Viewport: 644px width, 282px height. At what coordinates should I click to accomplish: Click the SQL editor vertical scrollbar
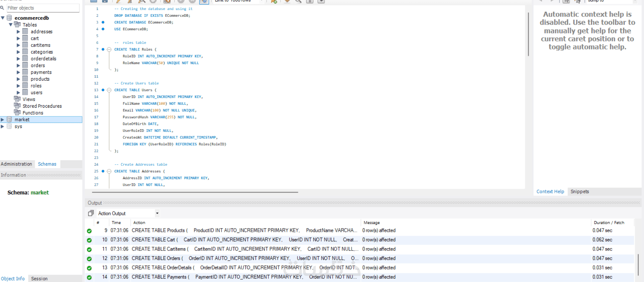click(528, 34)
